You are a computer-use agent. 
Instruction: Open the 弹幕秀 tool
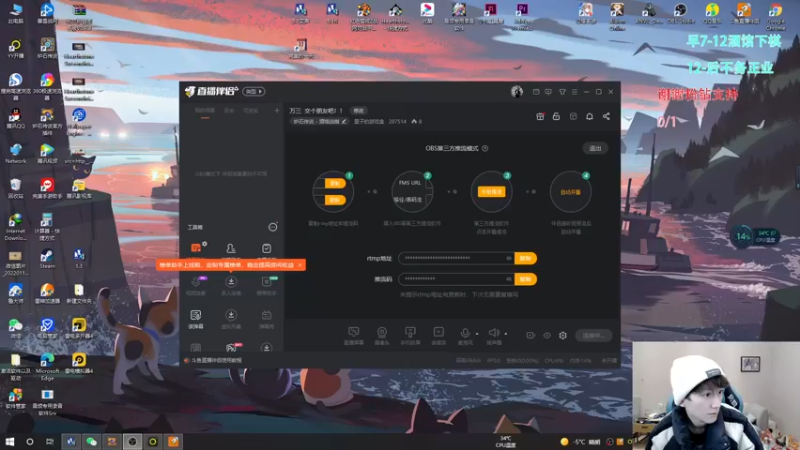266,319
